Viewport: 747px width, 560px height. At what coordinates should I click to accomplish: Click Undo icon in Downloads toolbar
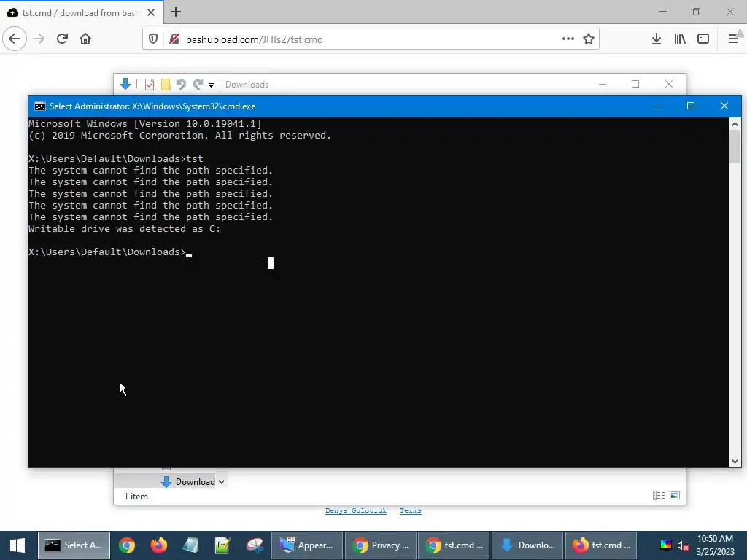pos(181,85)
